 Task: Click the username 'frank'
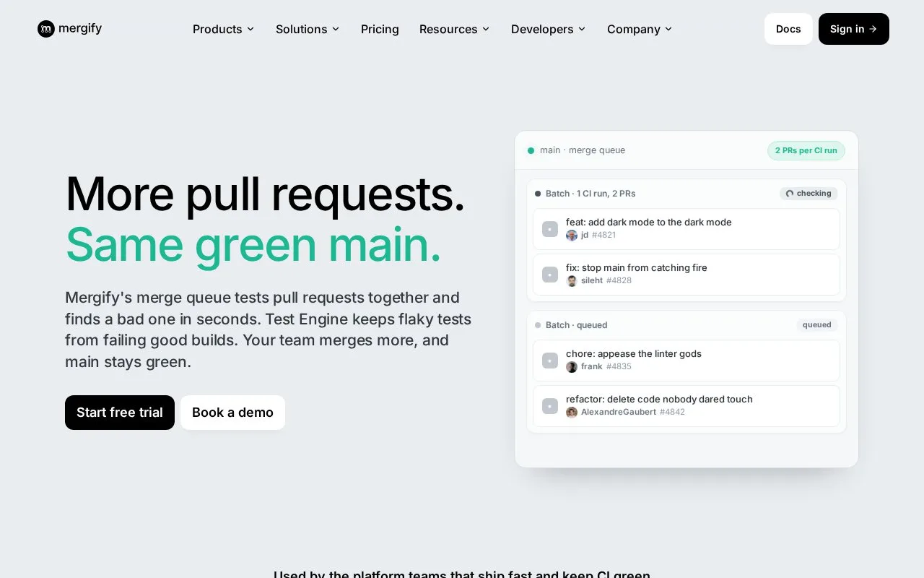592,367
